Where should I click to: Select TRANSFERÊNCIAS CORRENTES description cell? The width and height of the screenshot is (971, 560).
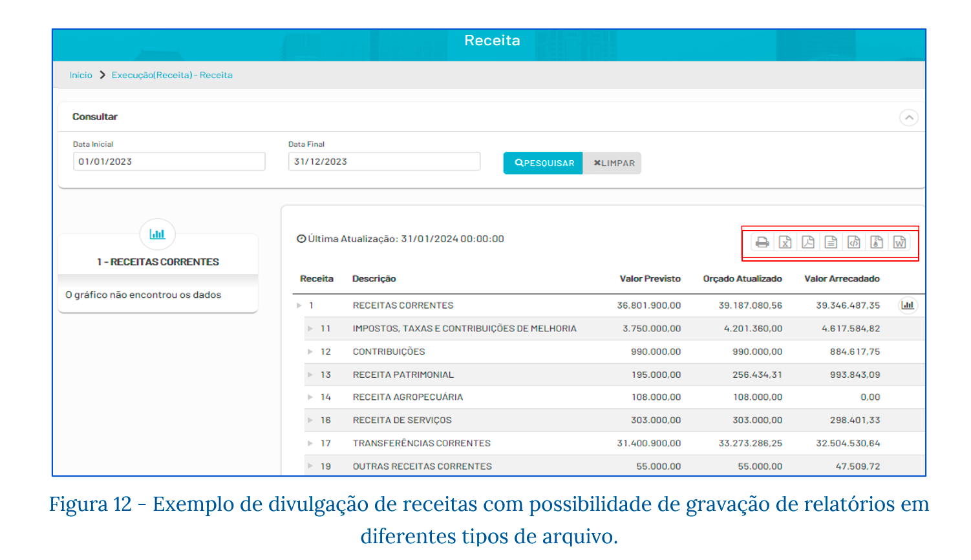pyautogui.click(x=421, y=444)
